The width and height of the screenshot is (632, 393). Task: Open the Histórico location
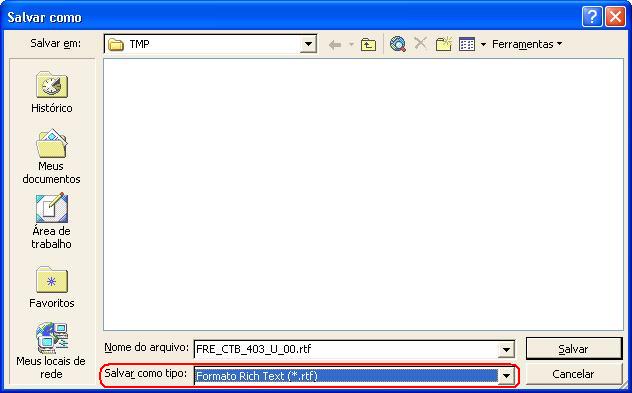click(52, 92)
